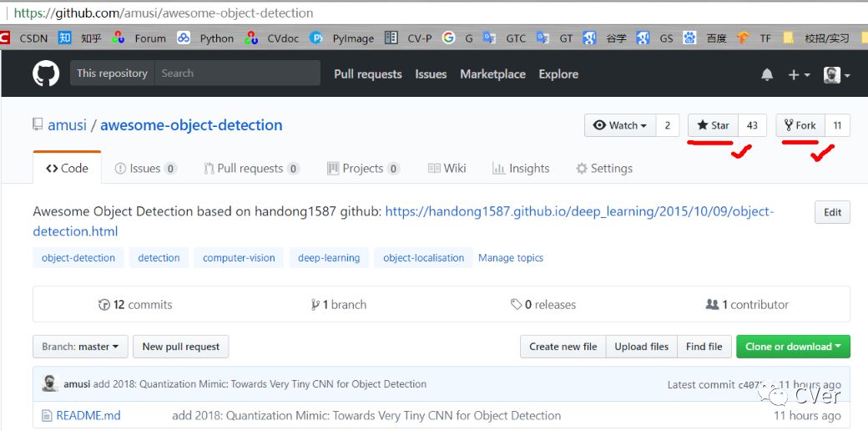Switch to the Settings tab

coord(604,169)
